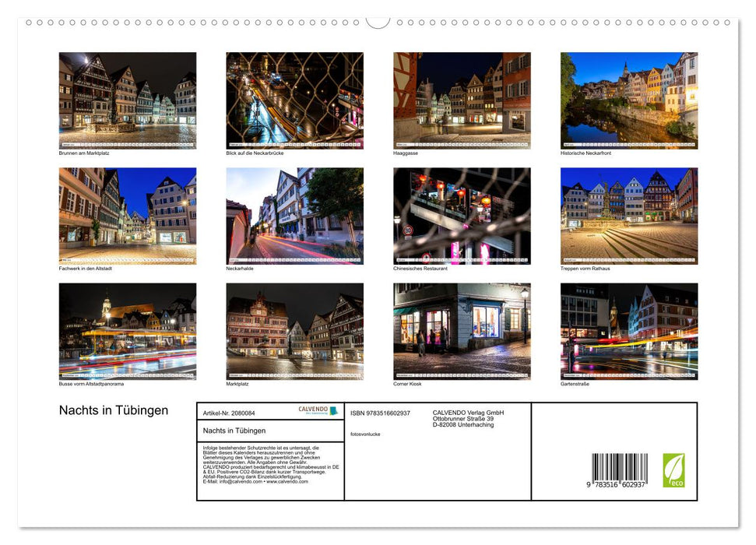Open the Busse vorm Altstadtpanorama photo
This screenshot has height=545, width=756.
(128, 331)
